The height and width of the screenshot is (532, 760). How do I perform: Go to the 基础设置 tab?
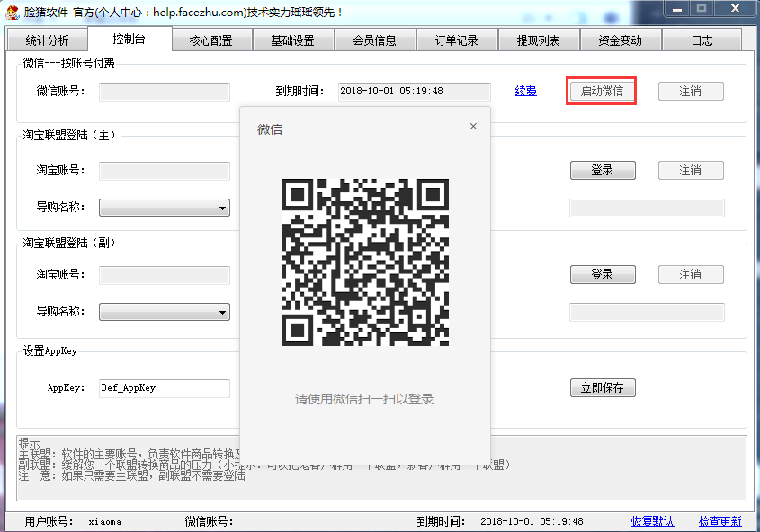coord(292,40)
